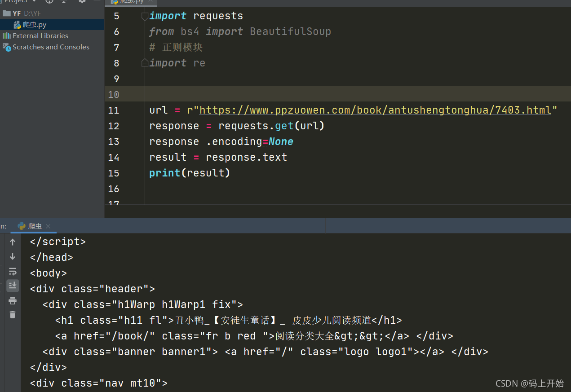571x392 pixels.
Task: Click the '阅读分类大全' anchor output line
Action: 254,336
